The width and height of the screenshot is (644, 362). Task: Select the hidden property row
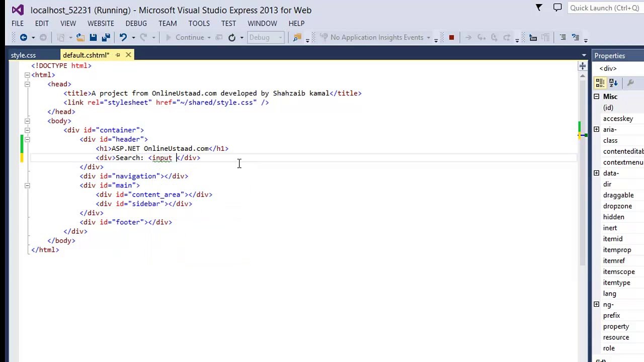click(618, 217)
